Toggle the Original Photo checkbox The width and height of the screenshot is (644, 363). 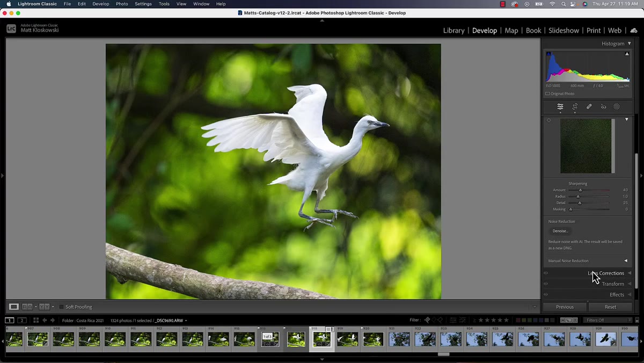pos(547,93)
